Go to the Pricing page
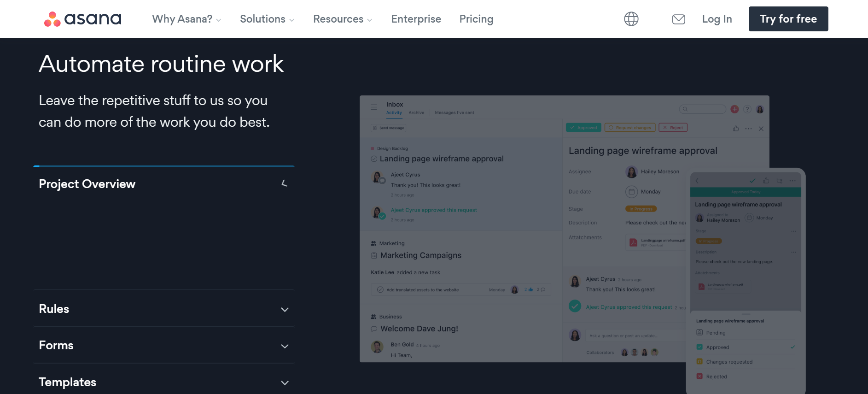The image size is (868, 394). (476, 19)
